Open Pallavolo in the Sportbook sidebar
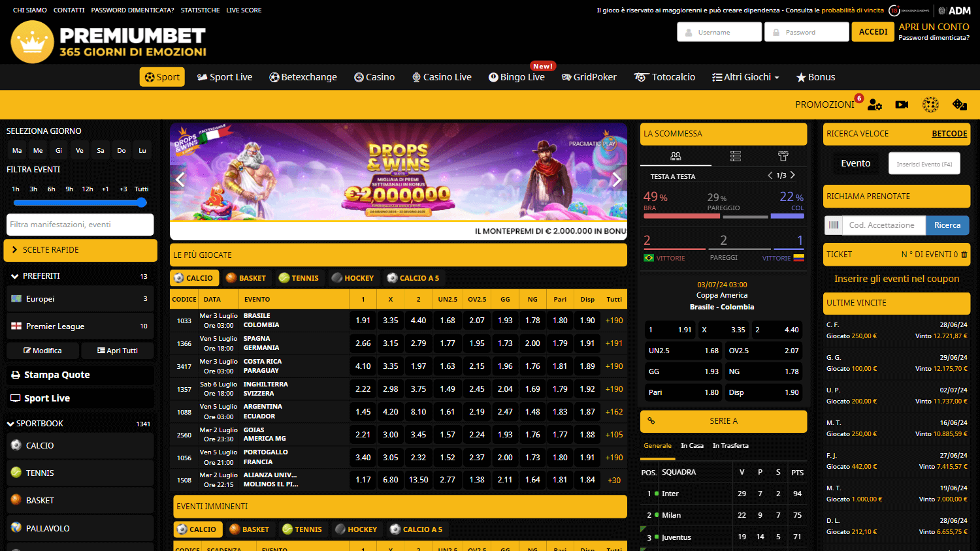This screenshot has width=980, height=551. 80,528
